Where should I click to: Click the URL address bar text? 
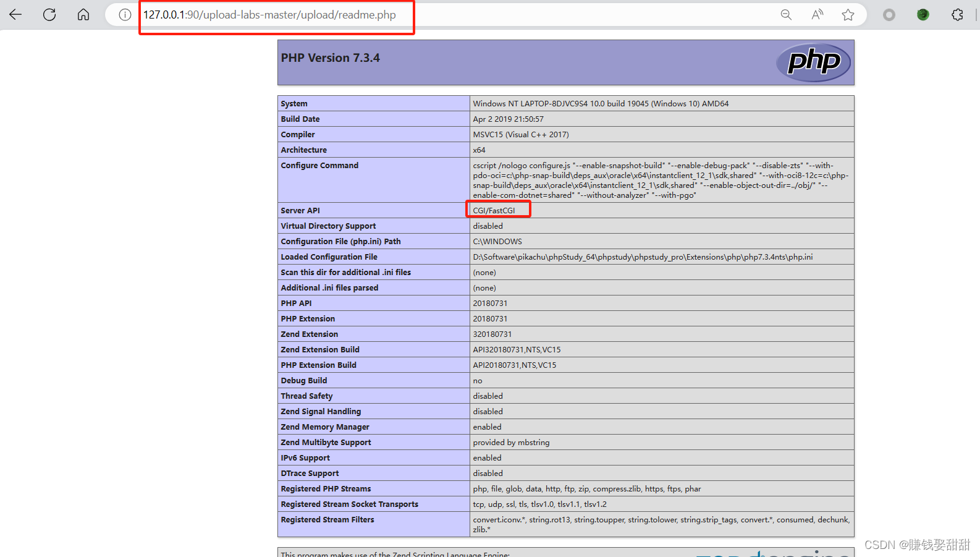pyautogui.click(x=269, y=15)
